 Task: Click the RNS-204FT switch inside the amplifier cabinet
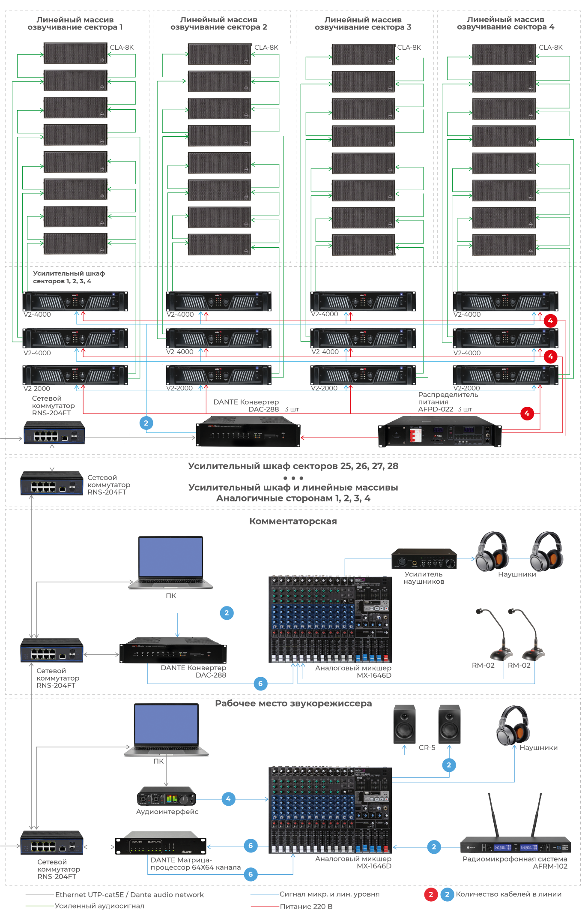[54, 432]
